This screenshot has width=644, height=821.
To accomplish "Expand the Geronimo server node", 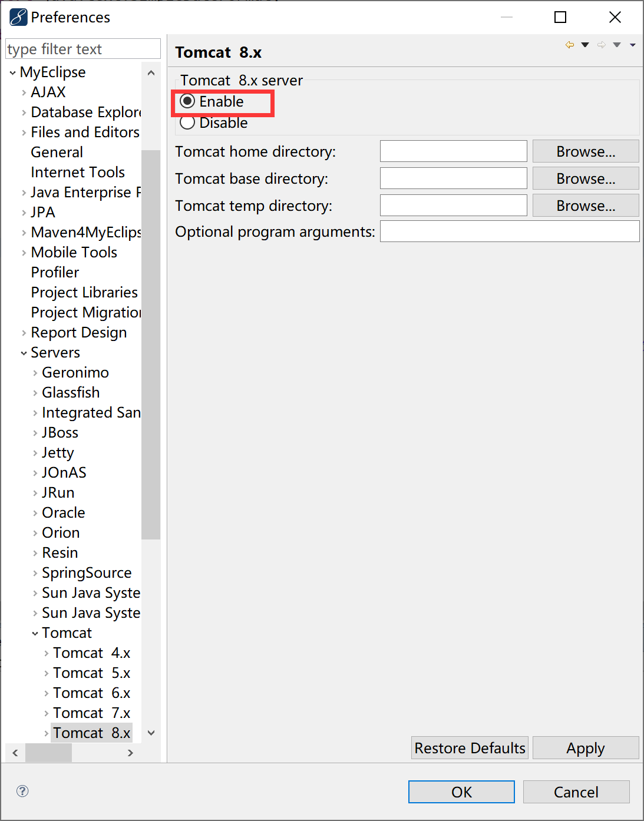I will tap(35, 373).
